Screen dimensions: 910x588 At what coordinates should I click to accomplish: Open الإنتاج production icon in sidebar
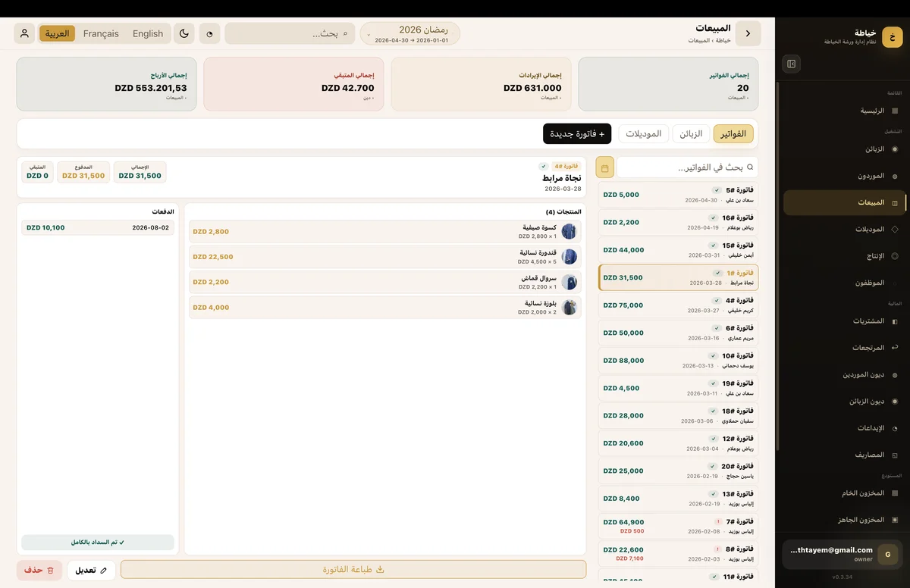point(895,256)
